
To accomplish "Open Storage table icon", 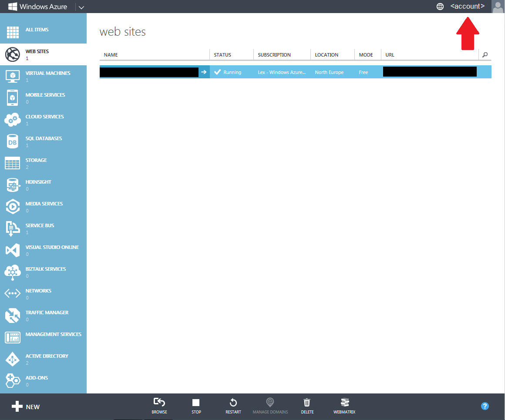I will click(x=13, y=163).
